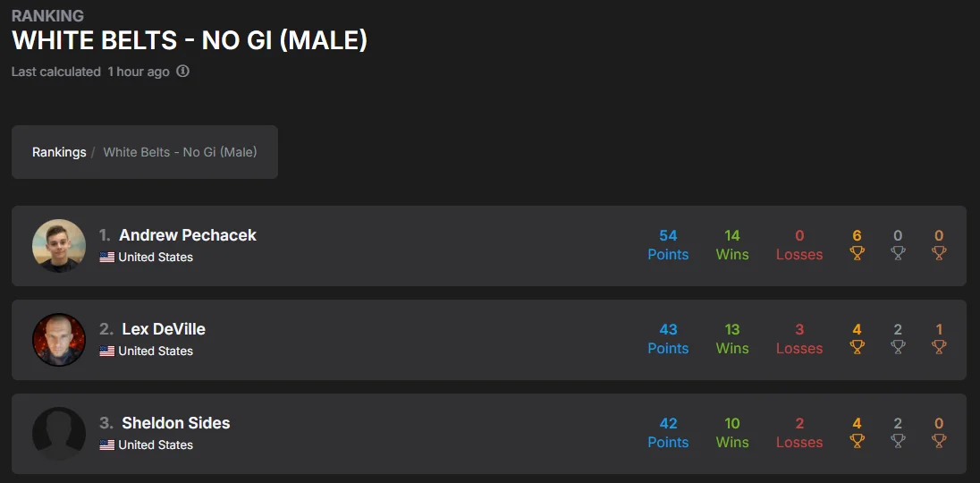The height and width of the screenshot is (483, 980).
Task: Click the United States flag under Andrew Pechacek
Action: (107, 258)
